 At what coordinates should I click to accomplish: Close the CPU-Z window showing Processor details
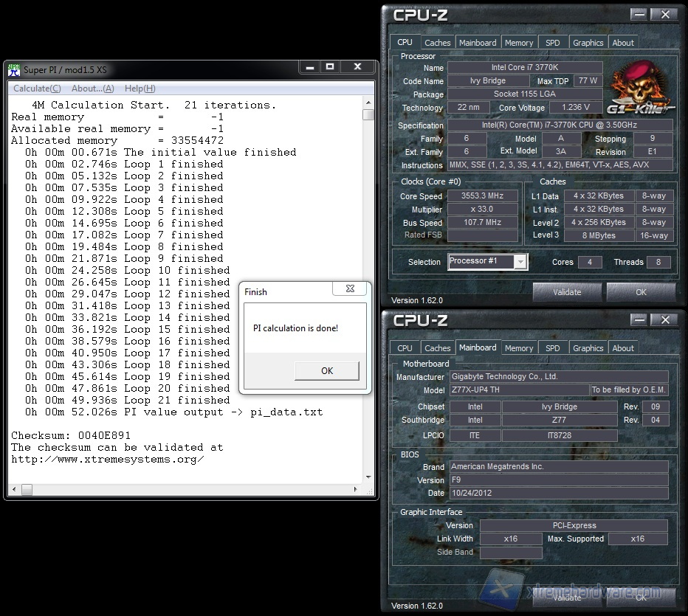tap(664, 15)
